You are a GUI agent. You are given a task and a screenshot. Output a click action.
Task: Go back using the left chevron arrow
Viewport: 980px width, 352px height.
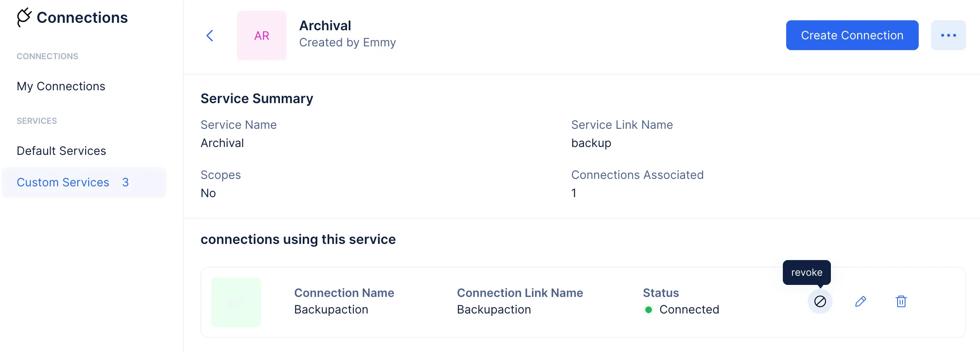pos(210,36)
